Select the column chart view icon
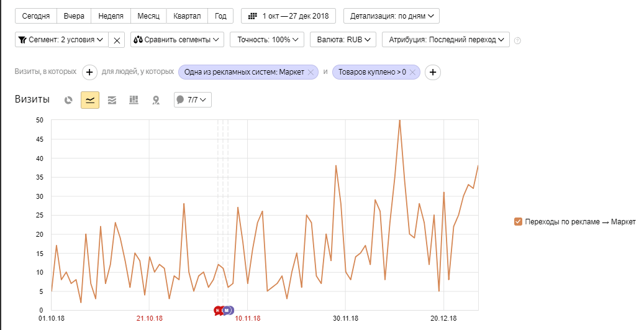The image size is (644, 330). [x=134, y=99]
